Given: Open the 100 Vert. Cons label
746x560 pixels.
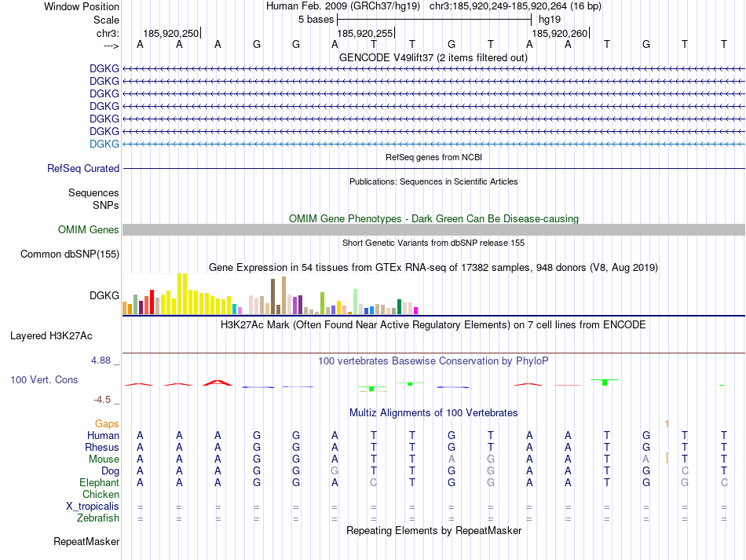Looking at the screenshot, I should [x=44, y=379].
